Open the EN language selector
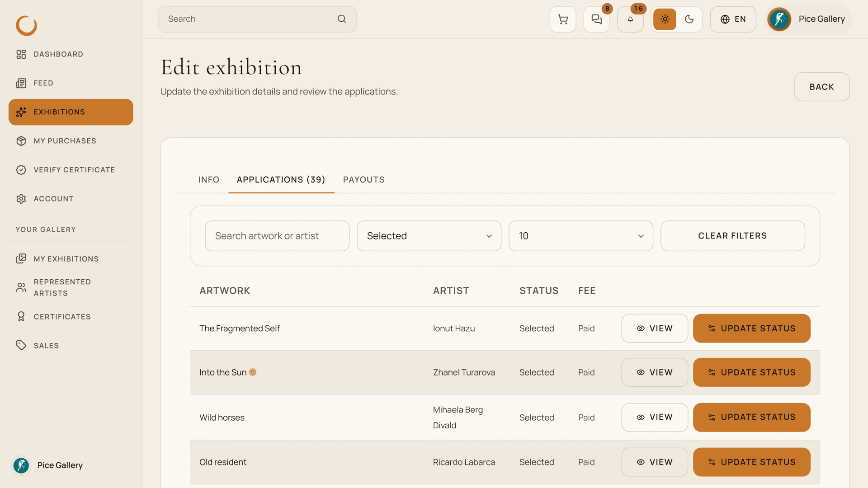868x488 pixels. point(733,19)
